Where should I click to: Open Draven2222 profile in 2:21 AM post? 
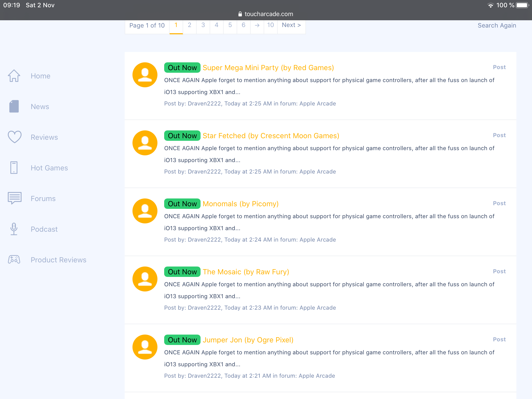pyautogui.click(x=204, y=376)
